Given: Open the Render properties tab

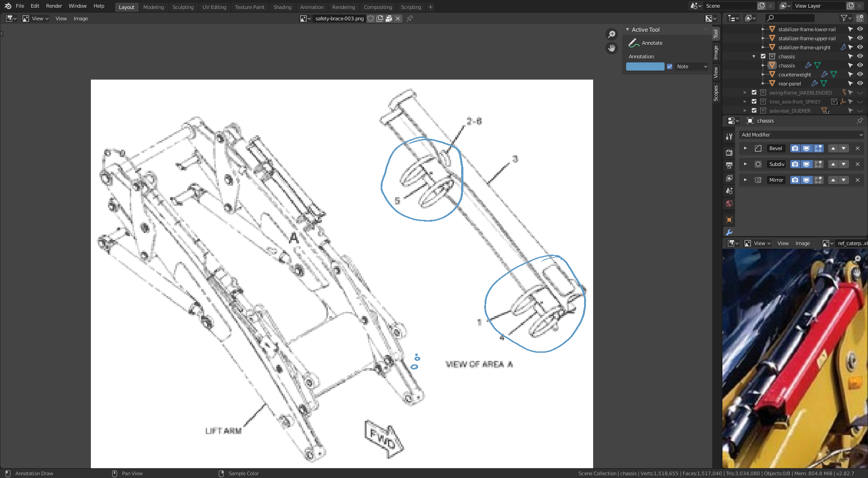Looking at the screenshot, I should pos(729,153).
